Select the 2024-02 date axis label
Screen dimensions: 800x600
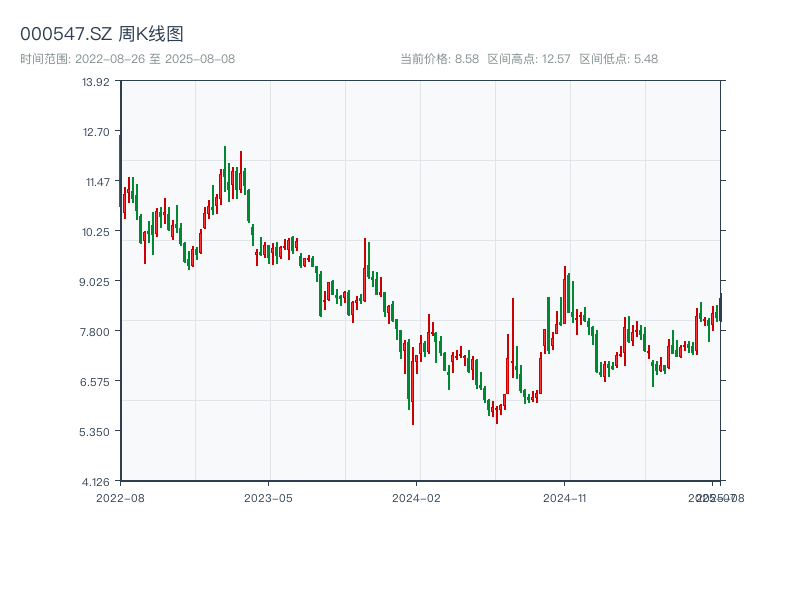[x=416, y=497]
